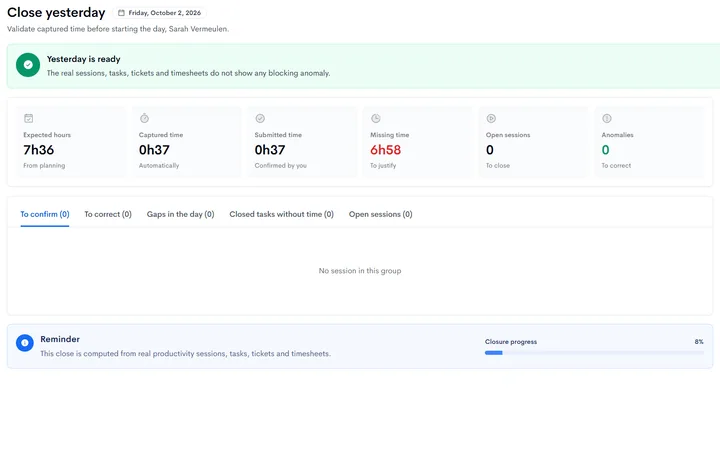Viewport: 720px width, 450px height.
Task: Click the green Anomalies count 0
Action: pos(606,150)
